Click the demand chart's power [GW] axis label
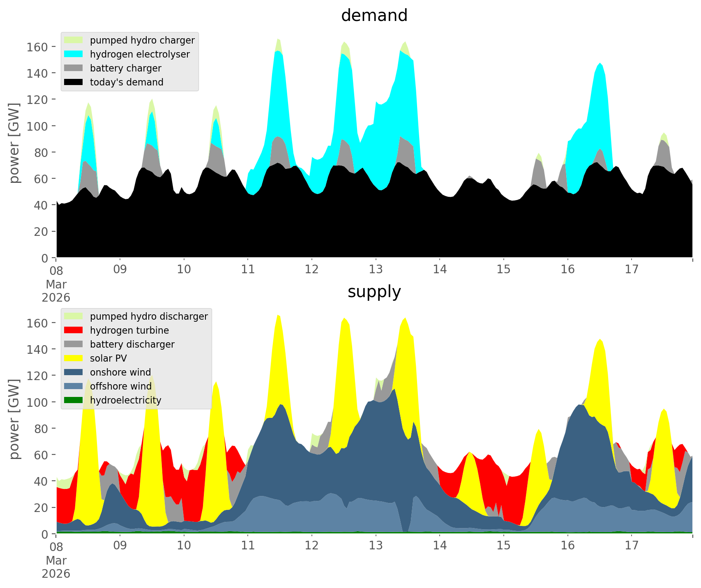Viewport: 701px width, 588px height. click(x=14, y=143)
